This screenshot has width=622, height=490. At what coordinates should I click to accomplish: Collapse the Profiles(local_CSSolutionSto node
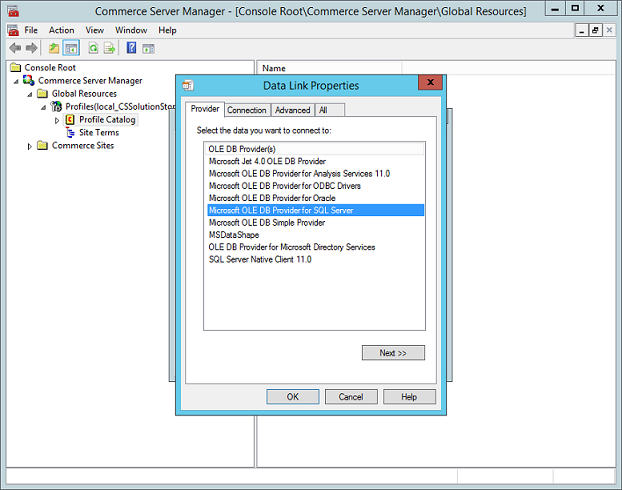(x=43, y=108)
